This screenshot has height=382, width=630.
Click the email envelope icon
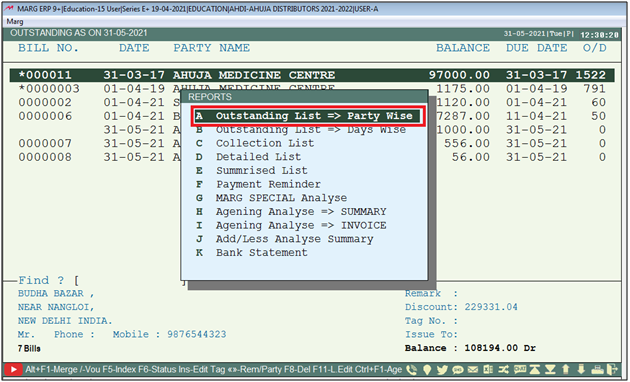(x=473, y=370)
